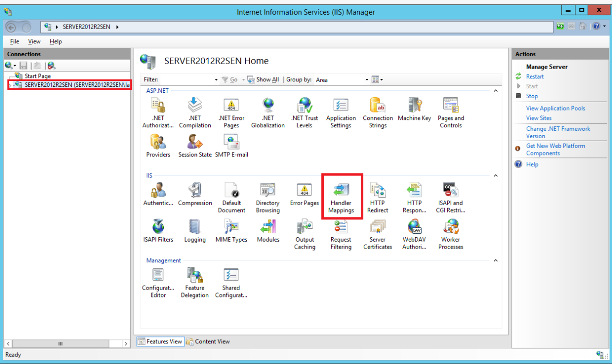Click the Restart server action
This screenshot has width=612, height=364.
(x=535, y=76)
